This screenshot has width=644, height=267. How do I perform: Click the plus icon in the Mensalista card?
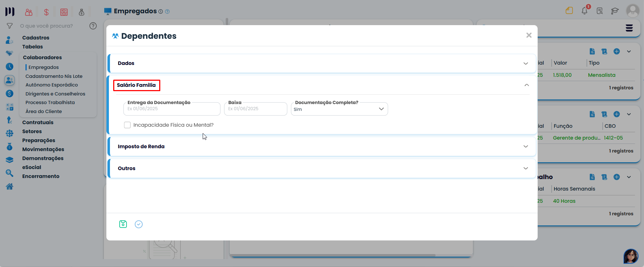(x=617, y=51)
